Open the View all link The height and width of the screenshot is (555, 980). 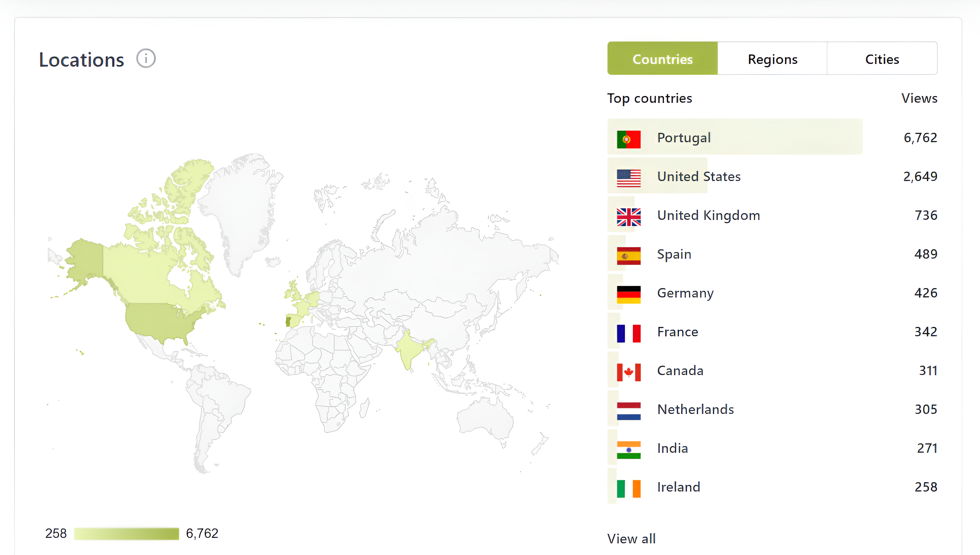tap(631, 538)
